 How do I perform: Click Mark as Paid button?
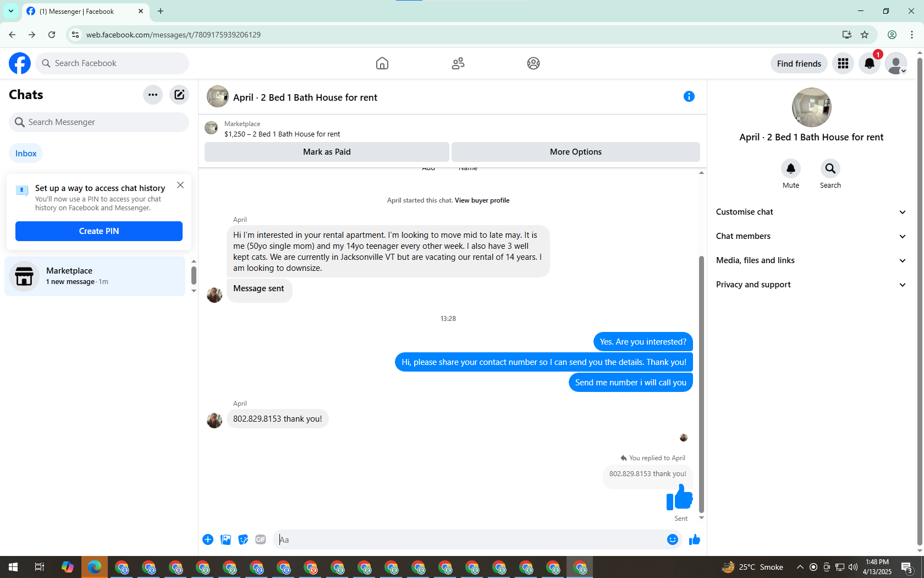pyautogui.click(x=327, y=152)
